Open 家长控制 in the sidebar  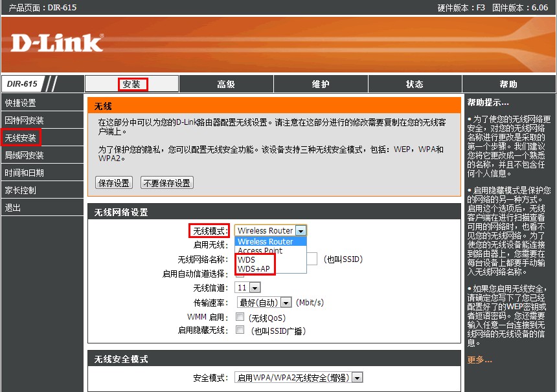click(42, 190)
